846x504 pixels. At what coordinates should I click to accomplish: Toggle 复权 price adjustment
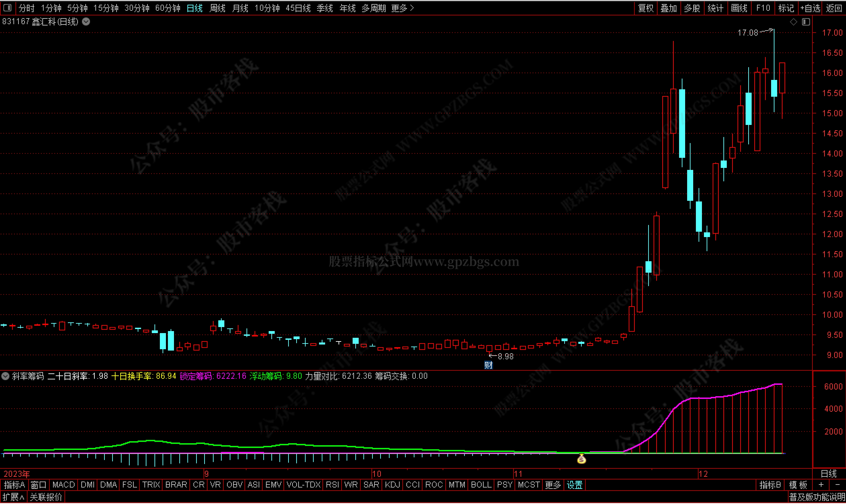(645, 8)
